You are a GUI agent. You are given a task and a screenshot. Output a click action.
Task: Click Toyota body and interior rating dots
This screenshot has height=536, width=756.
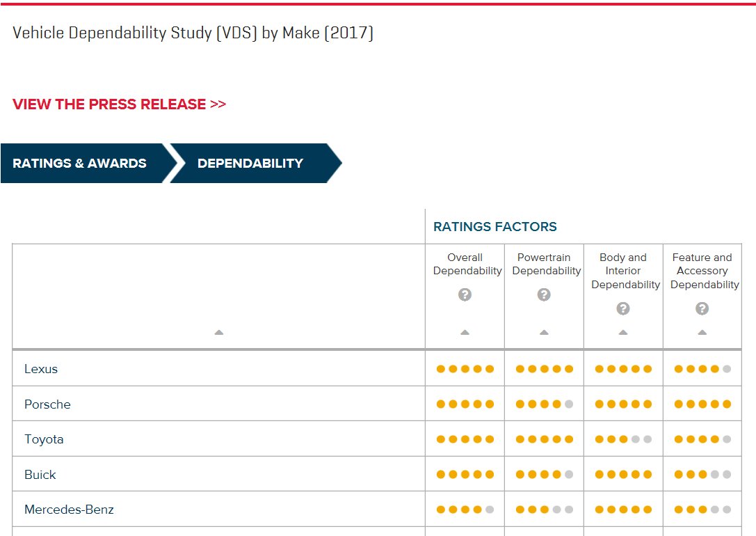click(x=623, y=439)
